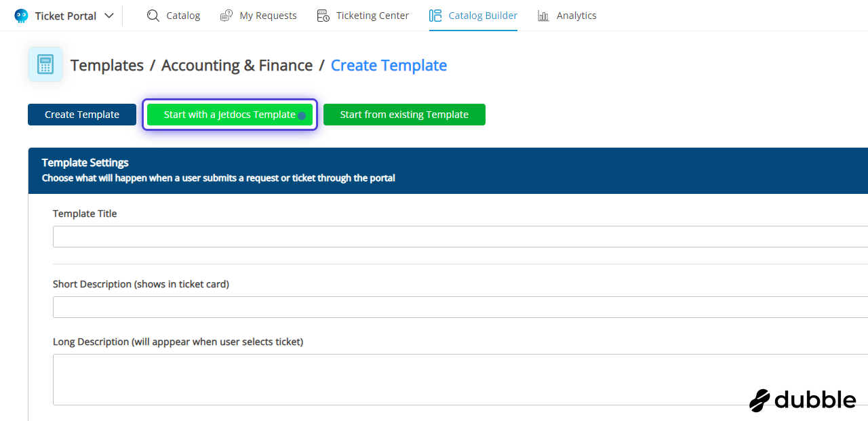The image size is (868, 421).
Task: Click the 'Choose what will happen' subtitle
Action: [218, 178]
